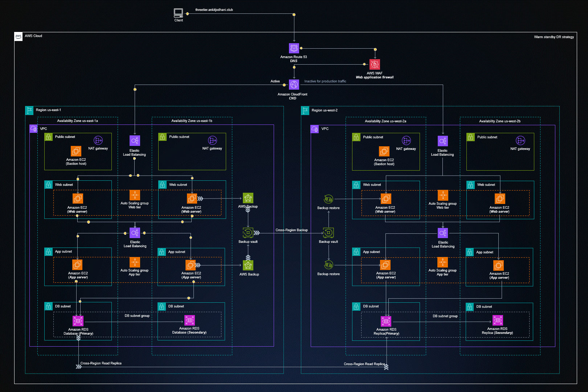This screenshot has width=588, height=392.
Task: Select Availability Zone us-east-1b heading
Action: tap(192, 121)
